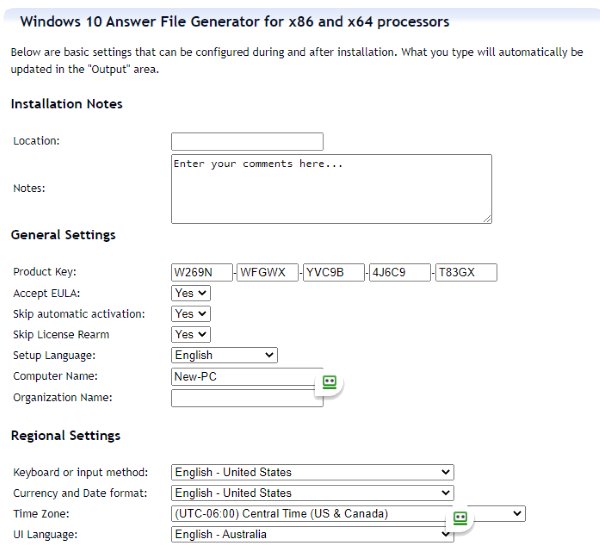Click the password manager icon beside Time Zone
600x559 pixels.
coord(460,517)
